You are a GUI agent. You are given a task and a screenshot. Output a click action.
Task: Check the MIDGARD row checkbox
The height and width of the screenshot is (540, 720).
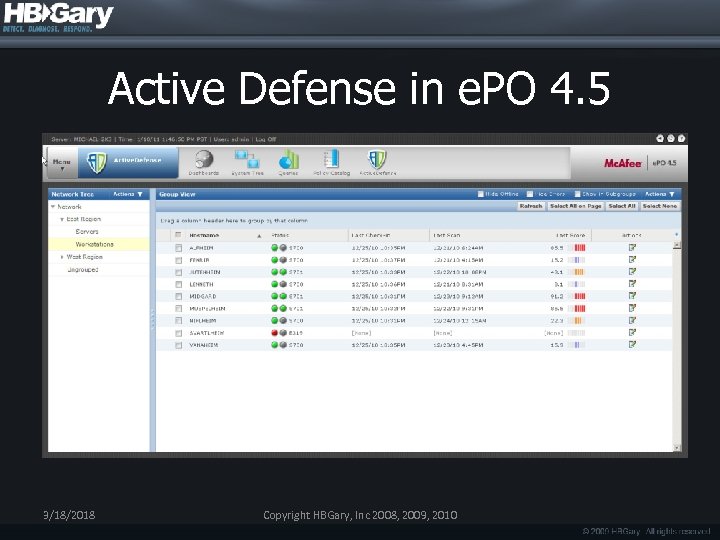[179, 297]
